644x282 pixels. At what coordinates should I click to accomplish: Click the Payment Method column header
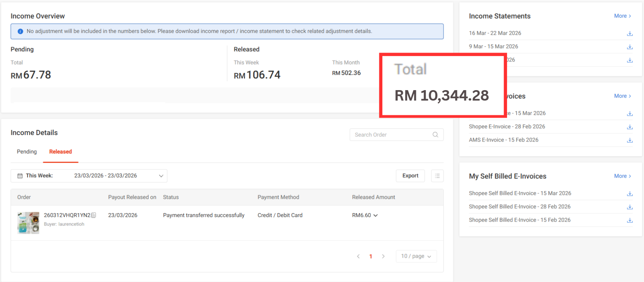click(x=278, y=197)
